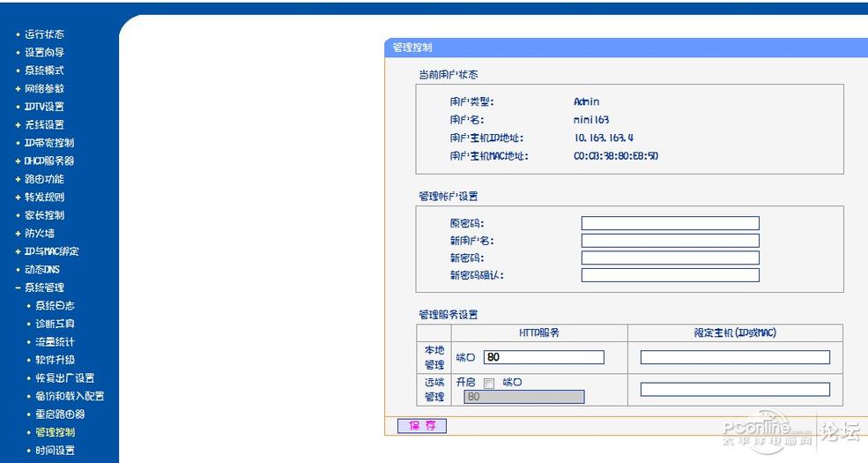Viewport: 868px width, 463px height.
Task: Expand the 防火墙 section
Action: (40, 233)
